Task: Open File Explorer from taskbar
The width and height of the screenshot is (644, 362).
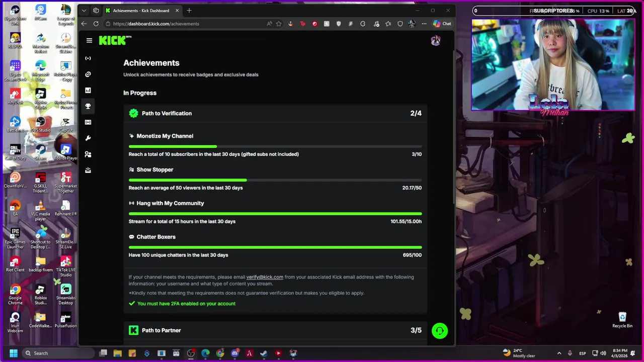Action: 117,353
